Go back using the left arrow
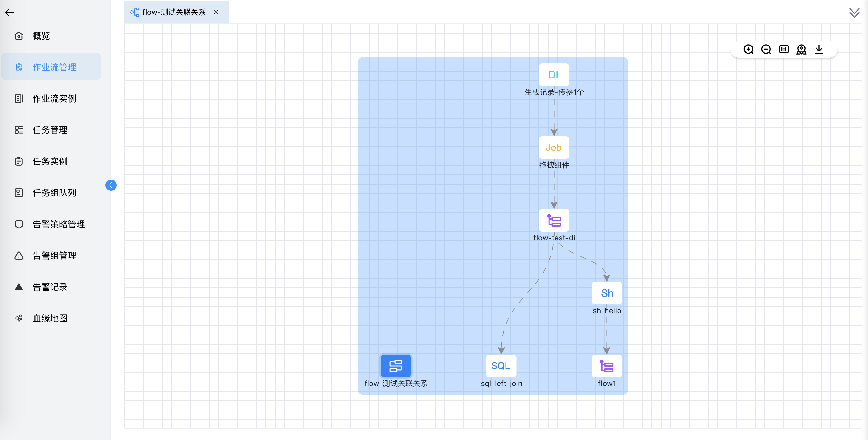 coord(9,13)
